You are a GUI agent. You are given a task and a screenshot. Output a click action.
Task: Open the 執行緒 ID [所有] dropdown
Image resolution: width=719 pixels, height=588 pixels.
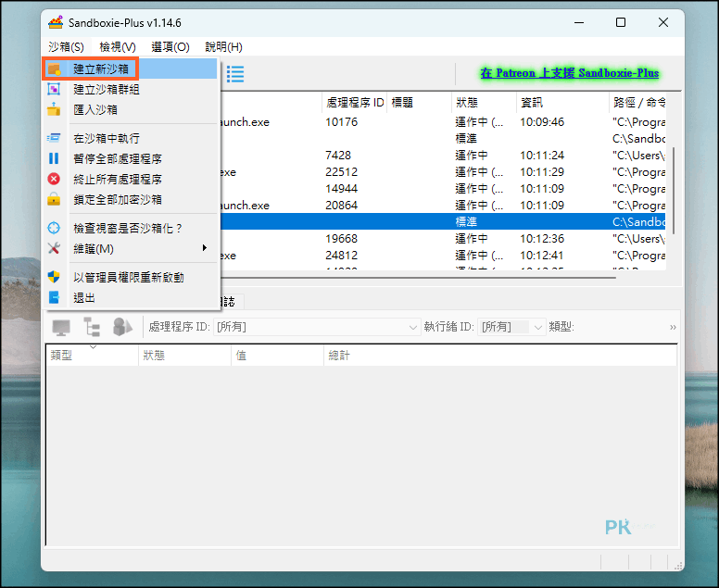[511, 327]
